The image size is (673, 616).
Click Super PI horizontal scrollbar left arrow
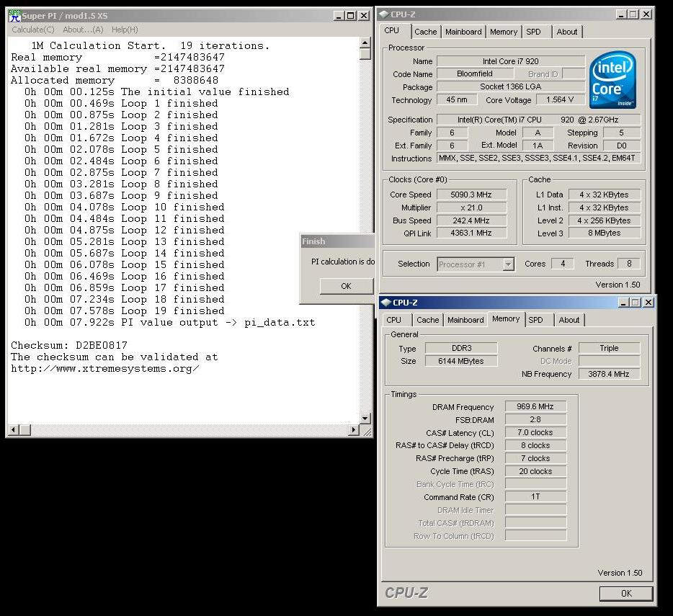click(14, 429)
